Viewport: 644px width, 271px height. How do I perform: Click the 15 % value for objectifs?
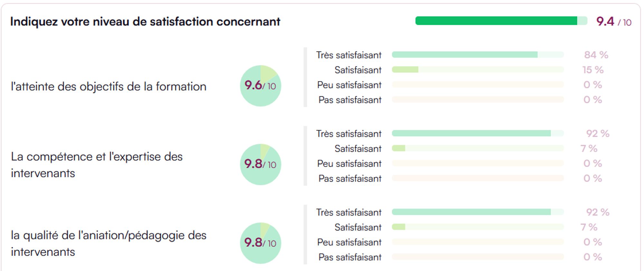coord(593,70)
